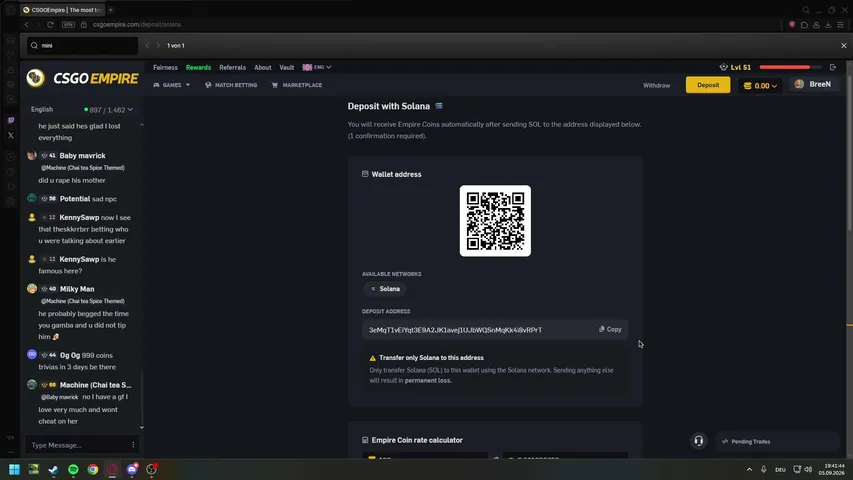Click the find-in-page search field
Image resolution: width=853 pixels, height=480 pixels.
[83, 46]
